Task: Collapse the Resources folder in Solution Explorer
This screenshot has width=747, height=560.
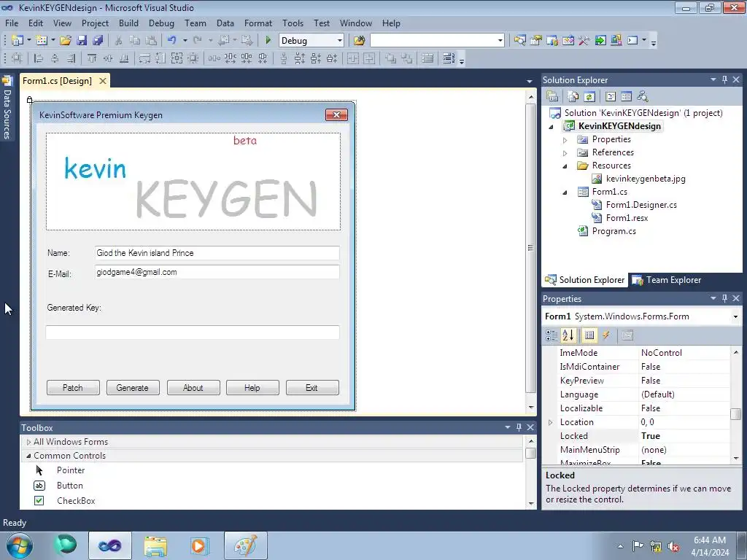Action: (565, 166)
